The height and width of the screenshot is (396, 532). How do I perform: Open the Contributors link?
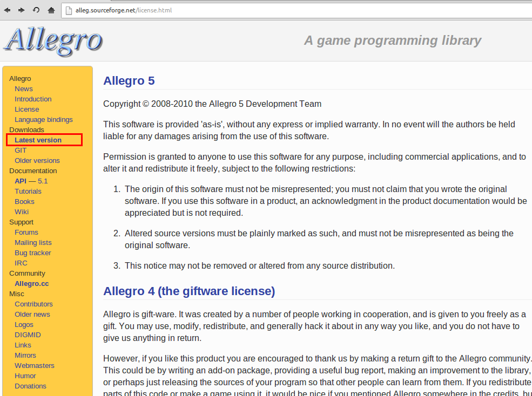coord(33,304)
